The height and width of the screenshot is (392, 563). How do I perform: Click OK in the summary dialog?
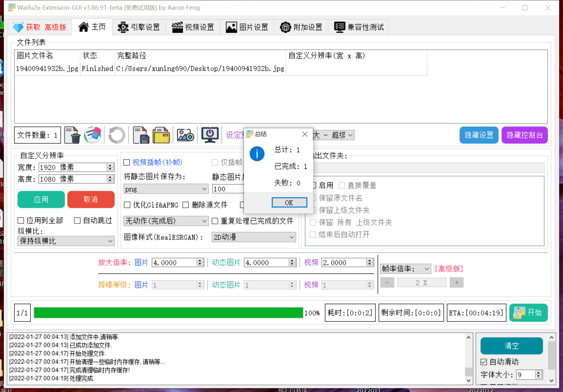click(289, 202)
